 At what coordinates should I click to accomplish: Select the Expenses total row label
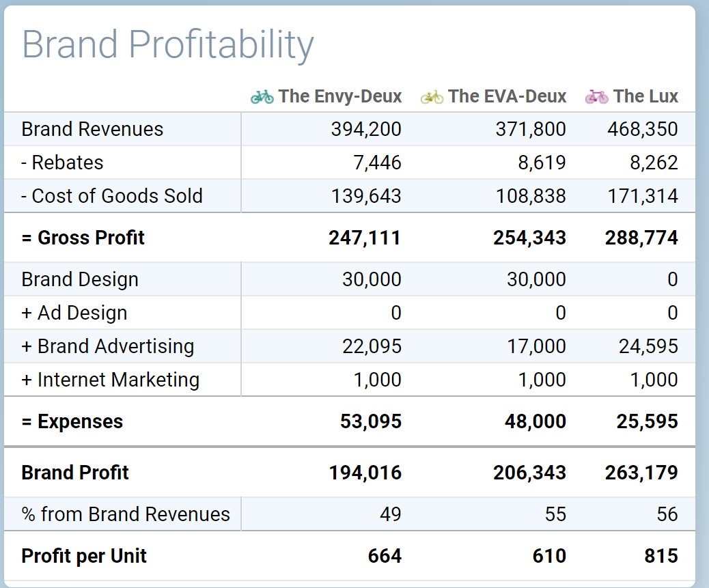tap(72, 421)
